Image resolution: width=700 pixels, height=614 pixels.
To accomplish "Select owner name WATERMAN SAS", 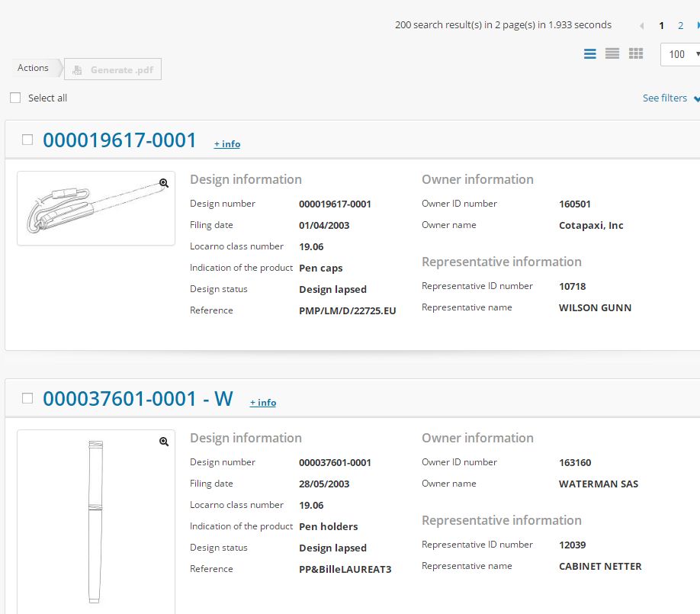I will point(599,484).
